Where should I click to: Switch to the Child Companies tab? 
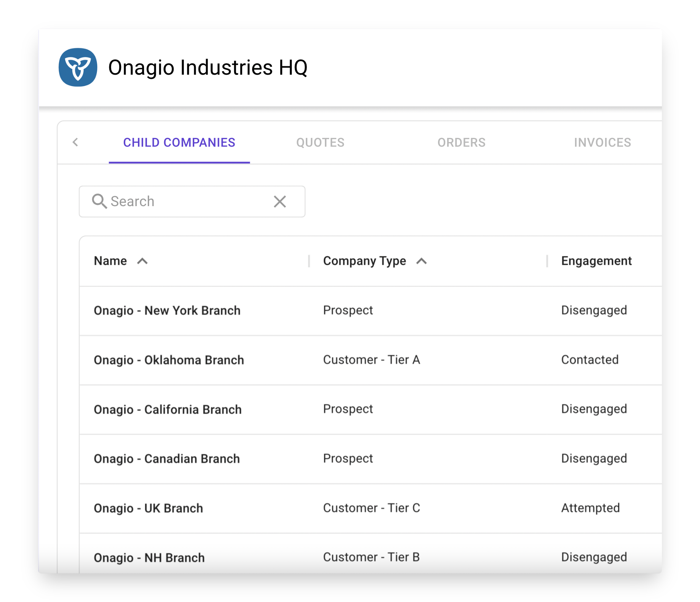(x=179, y=142)
